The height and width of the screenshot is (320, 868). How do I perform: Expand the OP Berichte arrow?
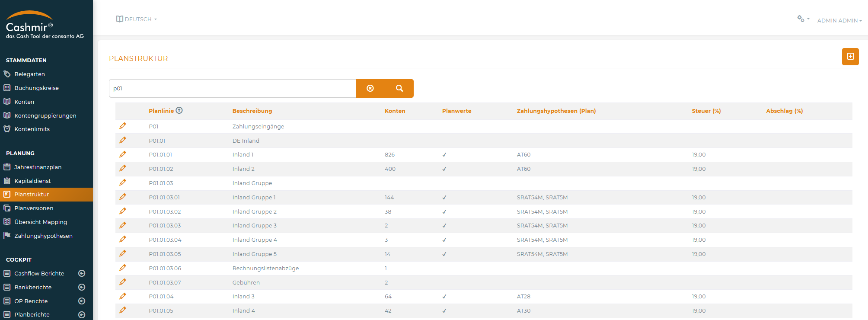coord(82,301)
